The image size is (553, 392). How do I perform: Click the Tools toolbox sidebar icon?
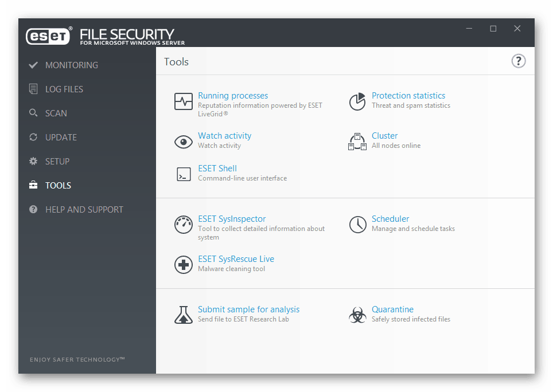pos(33,185)
